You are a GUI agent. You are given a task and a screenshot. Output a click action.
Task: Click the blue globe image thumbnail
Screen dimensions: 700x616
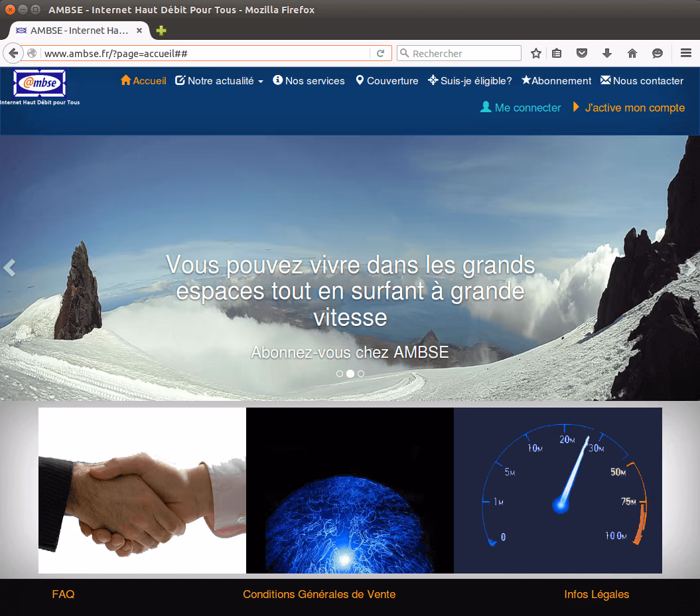tap(350, 490)
